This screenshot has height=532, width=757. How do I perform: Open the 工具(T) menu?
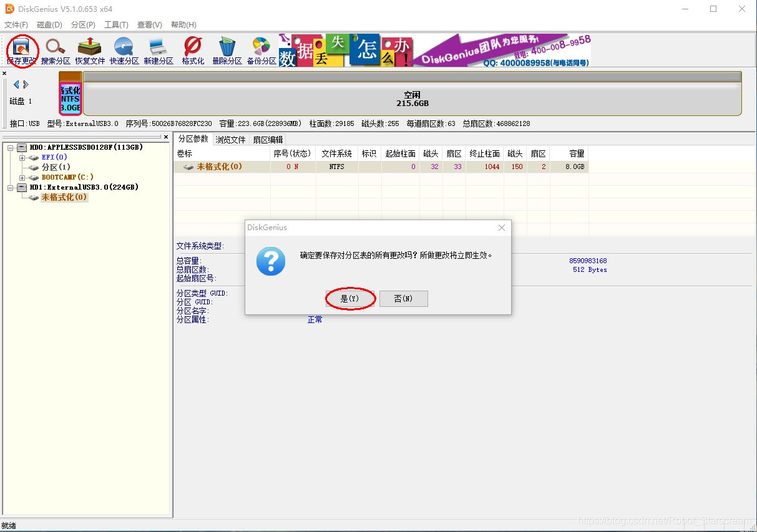116,25
